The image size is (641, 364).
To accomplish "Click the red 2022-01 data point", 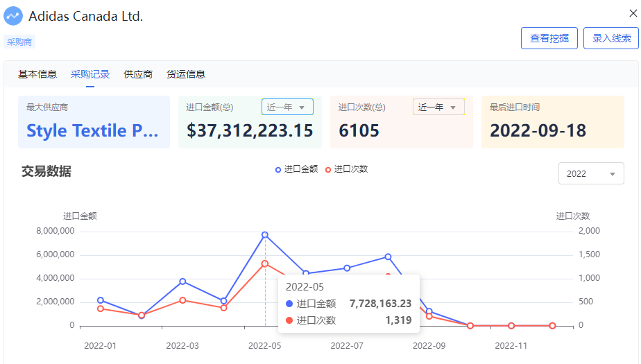I will (101, 309).
